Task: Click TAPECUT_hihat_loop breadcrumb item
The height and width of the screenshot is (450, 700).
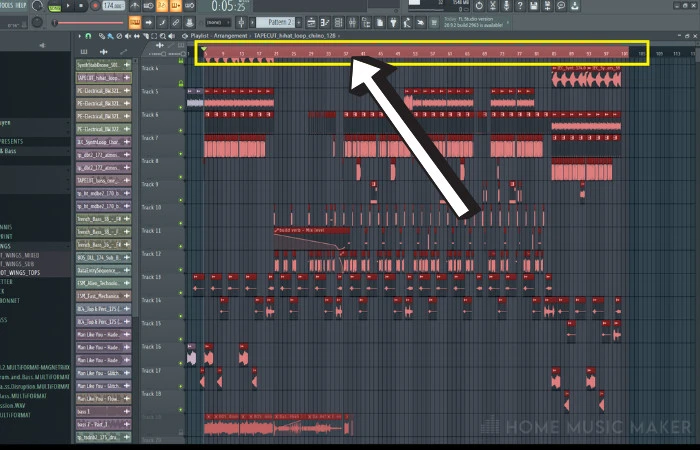Action: (x=295, y=36)
